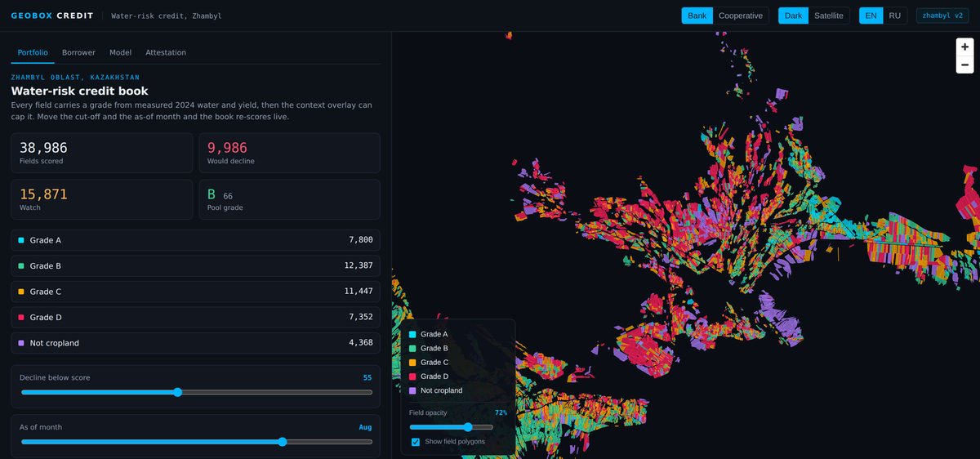Screen dimensions: 980x459
Task: Click the green Grade B swatch in map legend
Action: click(412, 348)
